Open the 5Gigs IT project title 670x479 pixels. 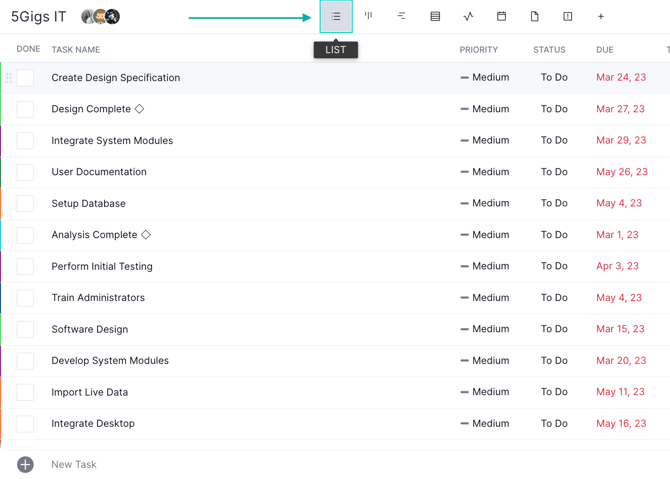38,17
